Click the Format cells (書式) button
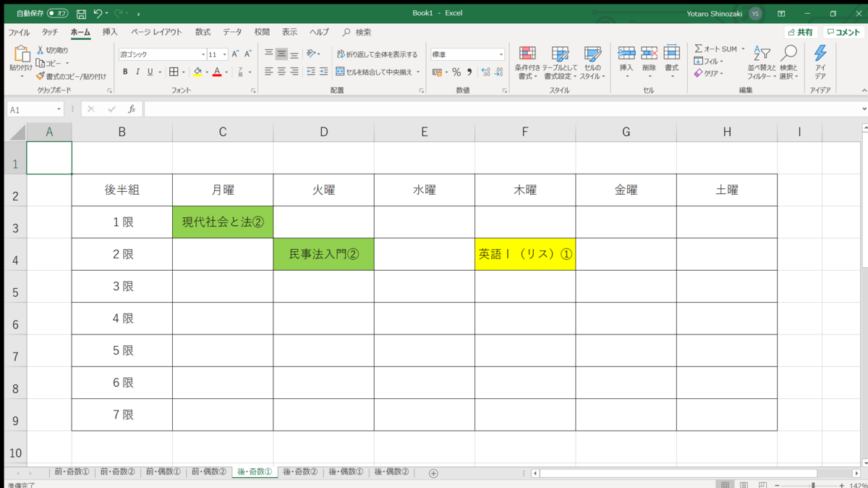868x488 pixels. (672, 62)
